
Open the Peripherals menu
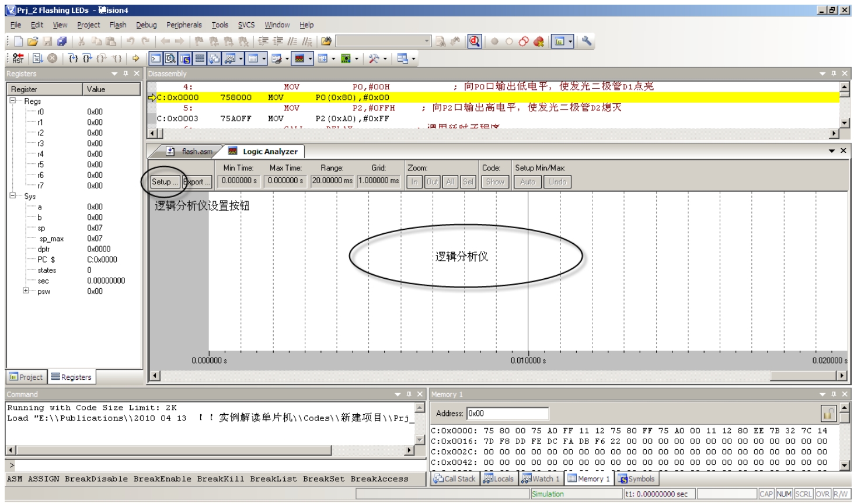(x=184, y=25)
